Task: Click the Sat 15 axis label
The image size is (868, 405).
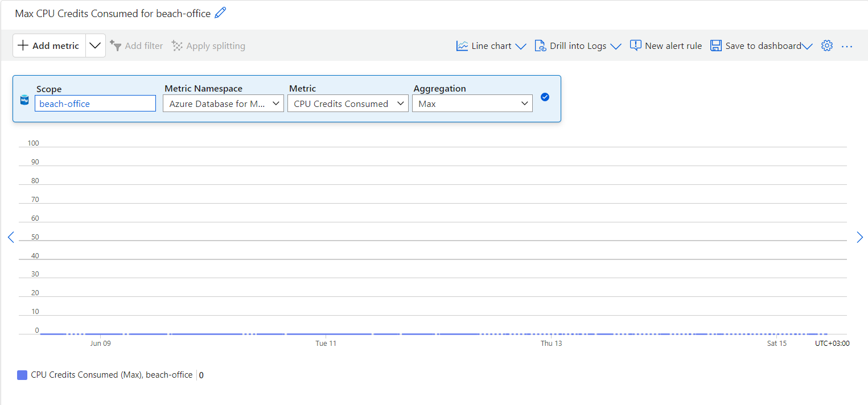Action: 777,344
